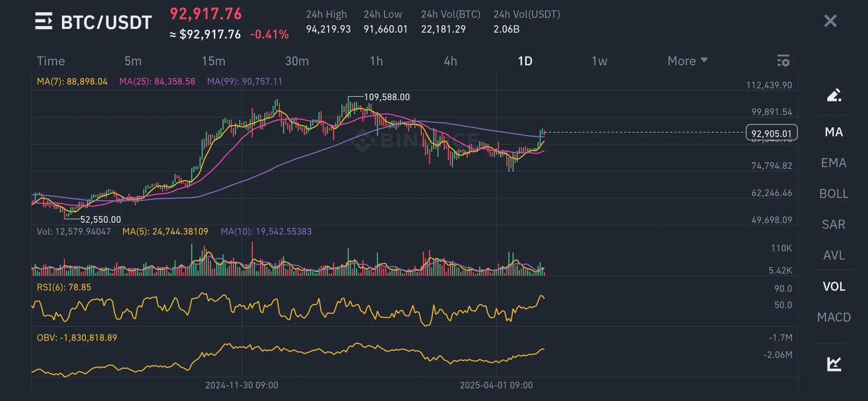Toggle the VOL sub-indicator
This screenshot has height=401, width=868.
(834, 286)
